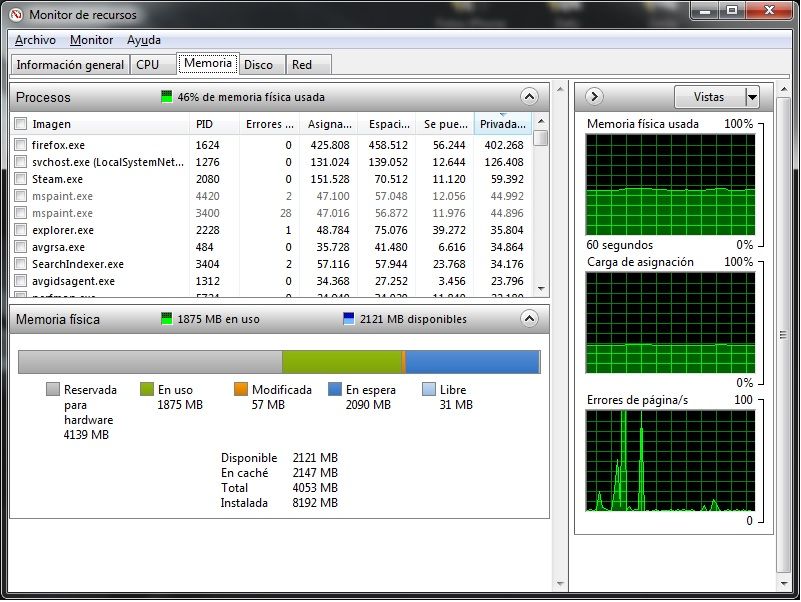
Task: Click blue En espera segment of memory bar
Action: (472, 362)
